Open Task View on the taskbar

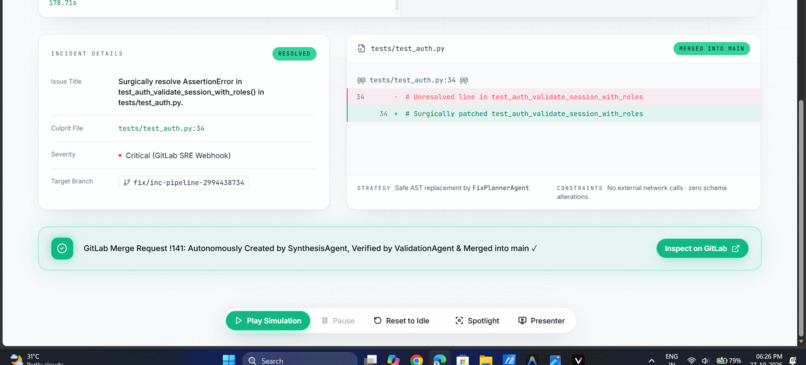pos(370,360)
